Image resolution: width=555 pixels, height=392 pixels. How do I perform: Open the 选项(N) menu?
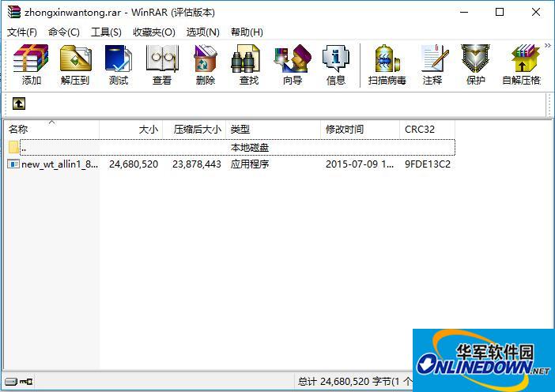(x=203, y=32)
